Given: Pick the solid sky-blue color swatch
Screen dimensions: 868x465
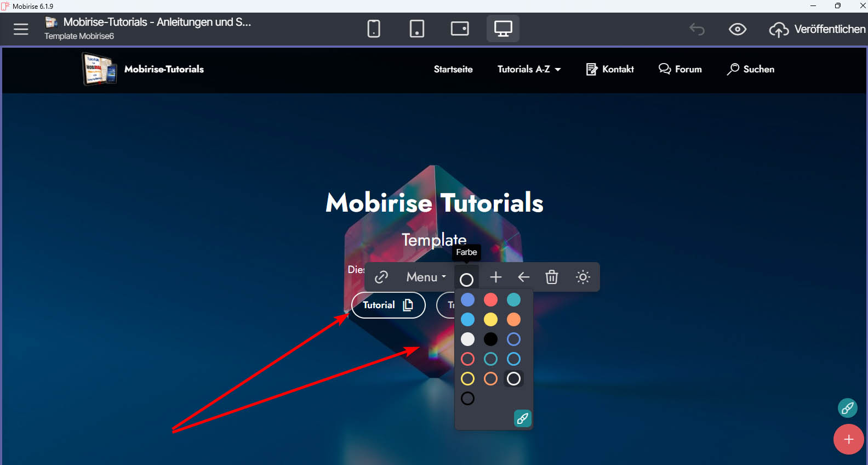Looking at the screenshot, I should (x=467, y=319).
